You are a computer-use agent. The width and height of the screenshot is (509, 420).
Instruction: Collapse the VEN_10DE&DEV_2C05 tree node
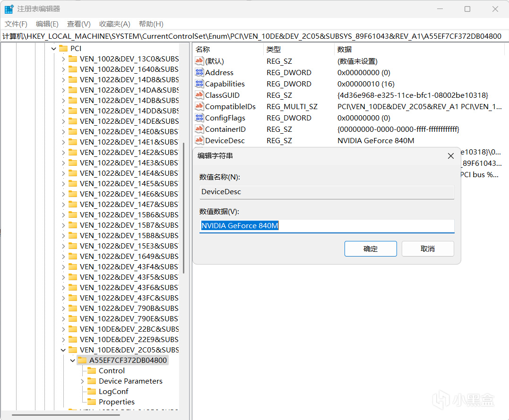click(63, 350)
